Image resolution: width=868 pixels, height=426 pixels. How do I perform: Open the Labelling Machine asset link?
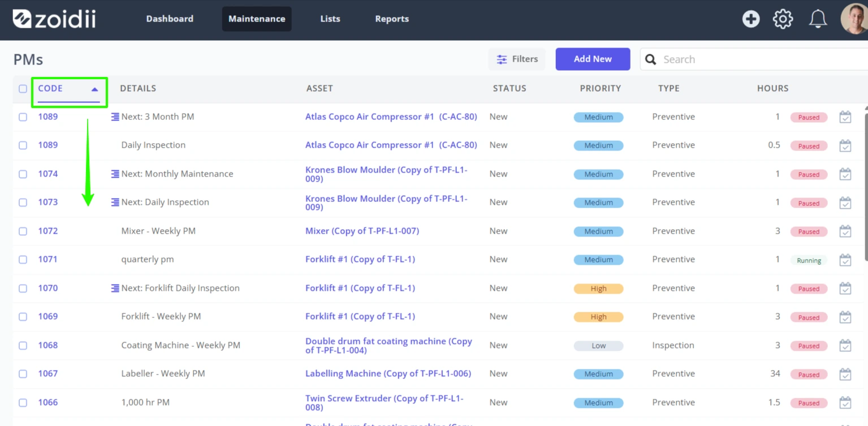coord(388,373)
